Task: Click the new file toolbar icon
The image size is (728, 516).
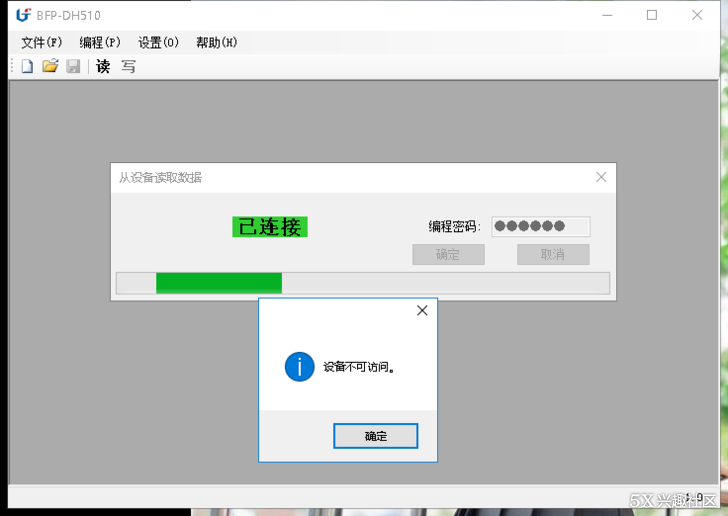Action: tap(27, 67)
